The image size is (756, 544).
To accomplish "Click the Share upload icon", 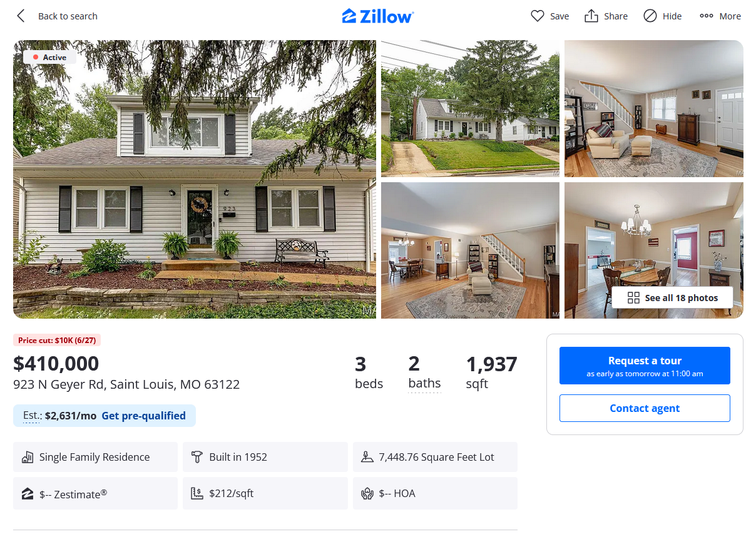I will [591, 16].
